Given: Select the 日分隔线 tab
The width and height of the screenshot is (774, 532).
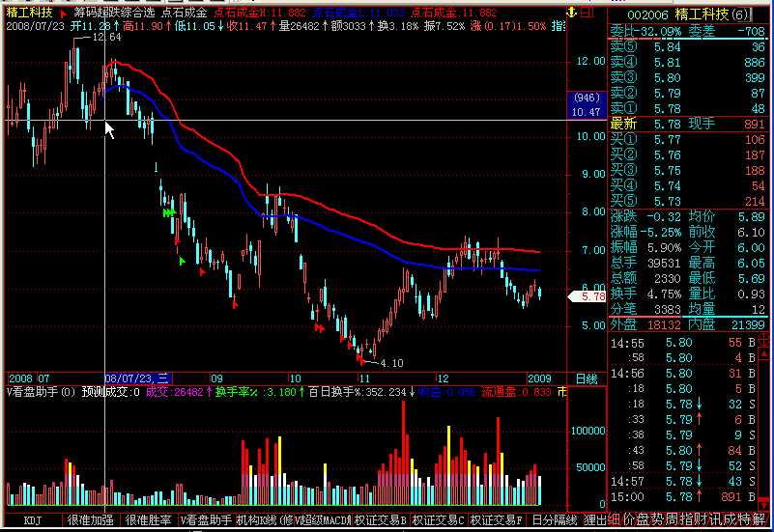Looking at the screenshot, I should coord(554,520).
